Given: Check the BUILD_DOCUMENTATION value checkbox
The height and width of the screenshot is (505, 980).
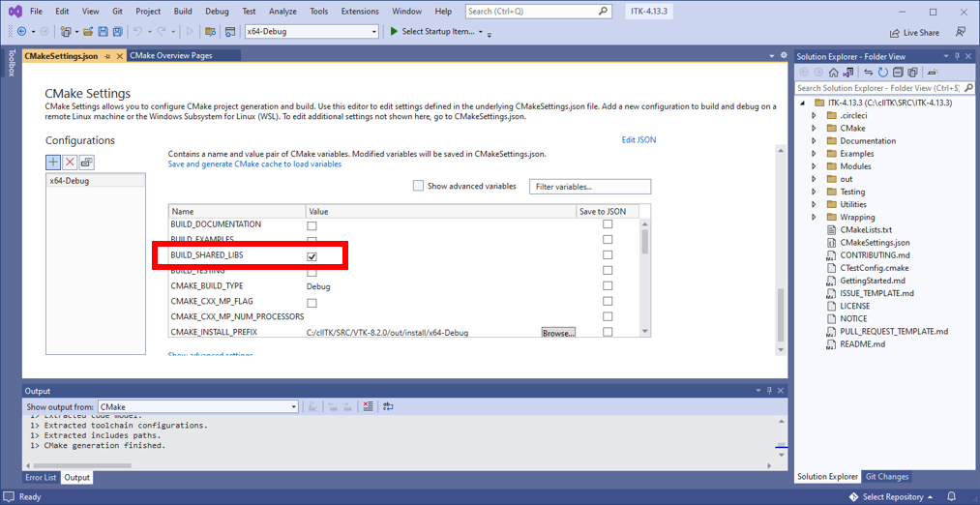Looking at the screenshot, I should 312,225.
